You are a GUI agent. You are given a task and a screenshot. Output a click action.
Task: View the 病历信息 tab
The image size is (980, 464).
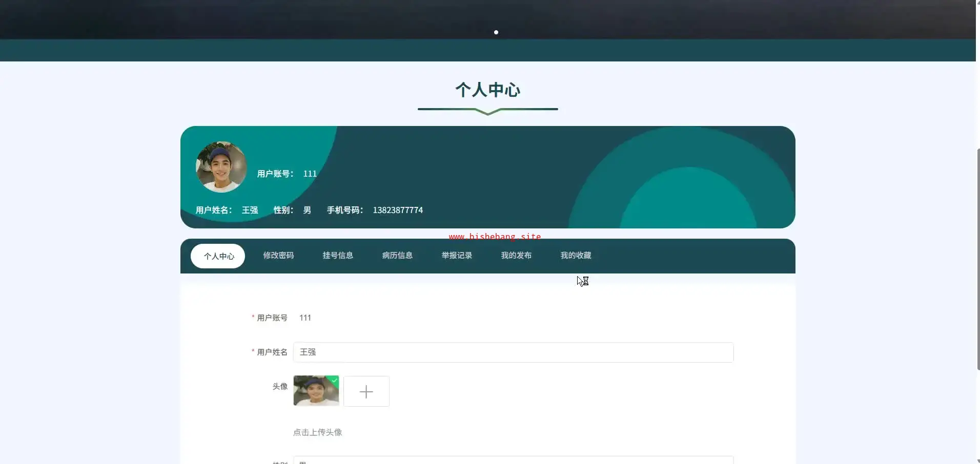point(397,256)
